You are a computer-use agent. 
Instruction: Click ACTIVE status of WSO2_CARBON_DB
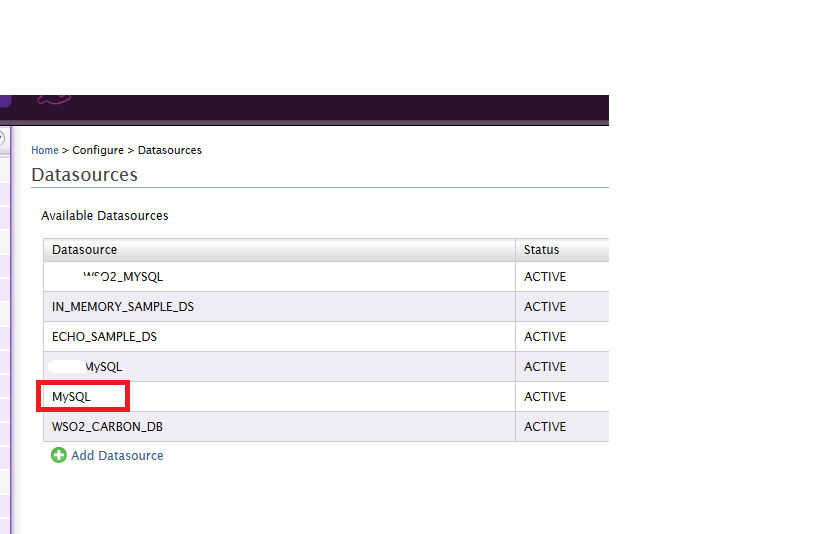545,427
